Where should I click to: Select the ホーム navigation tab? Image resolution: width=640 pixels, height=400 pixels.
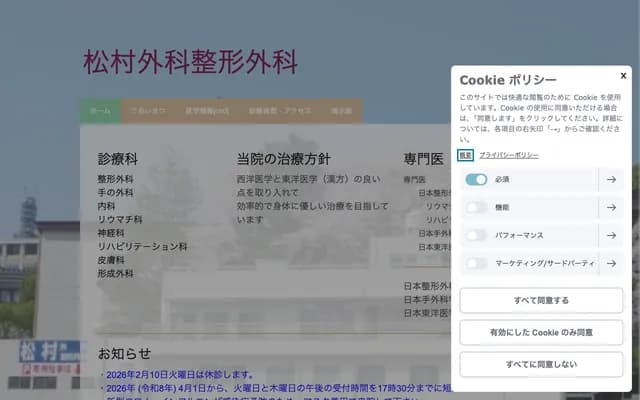click(x=100, y=111)
